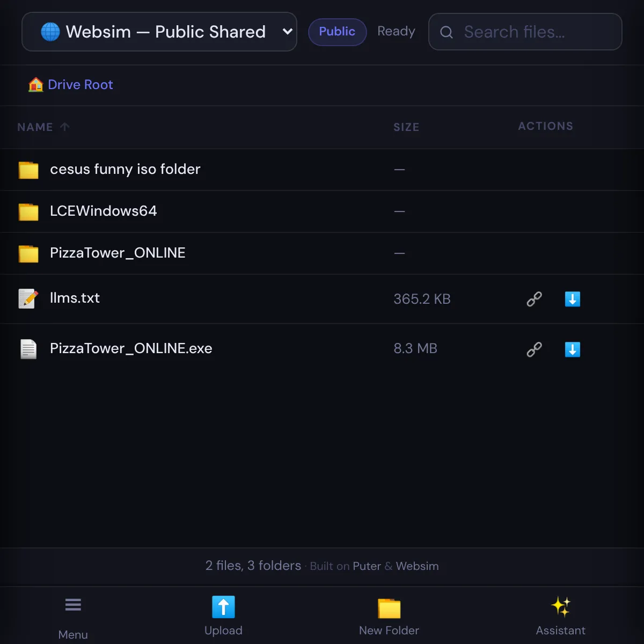Open the cesus funny iso folder

[x=125, y=169]
